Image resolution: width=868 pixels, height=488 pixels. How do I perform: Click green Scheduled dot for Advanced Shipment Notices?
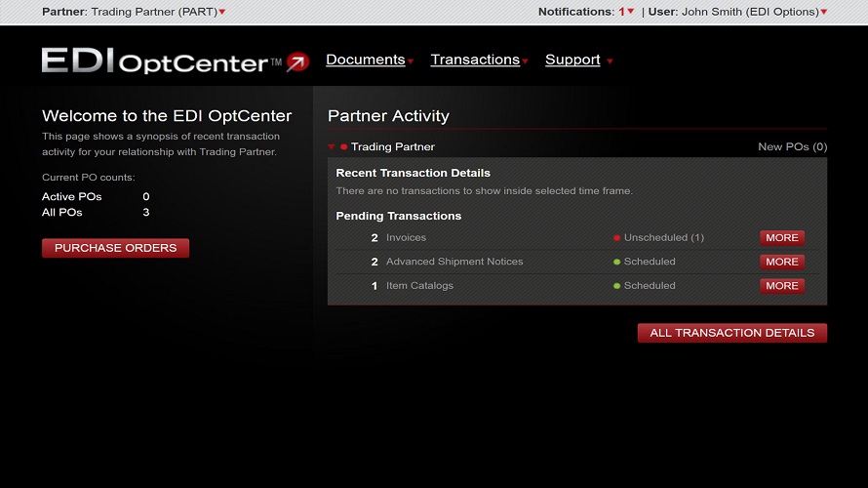point(616,262)
